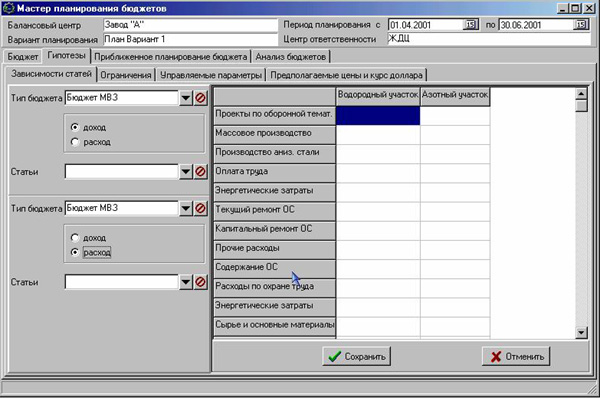
Task: Clear the upper Тип бюджета field
Action: point(200,98)
